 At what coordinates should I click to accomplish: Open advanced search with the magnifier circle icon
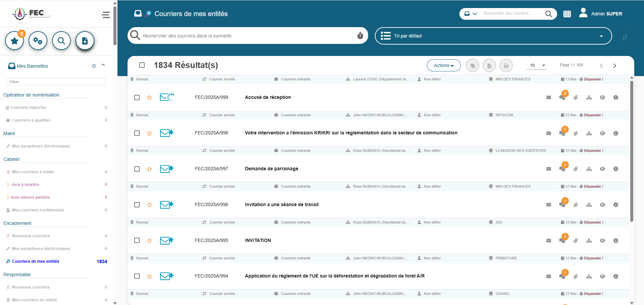point(61,40)
